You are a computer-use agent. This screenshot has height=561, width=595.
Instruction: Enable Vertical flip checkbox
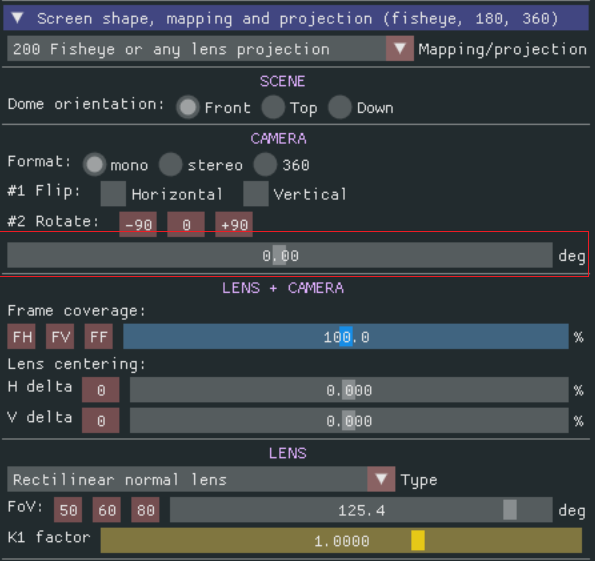click(x=256, y=194)
